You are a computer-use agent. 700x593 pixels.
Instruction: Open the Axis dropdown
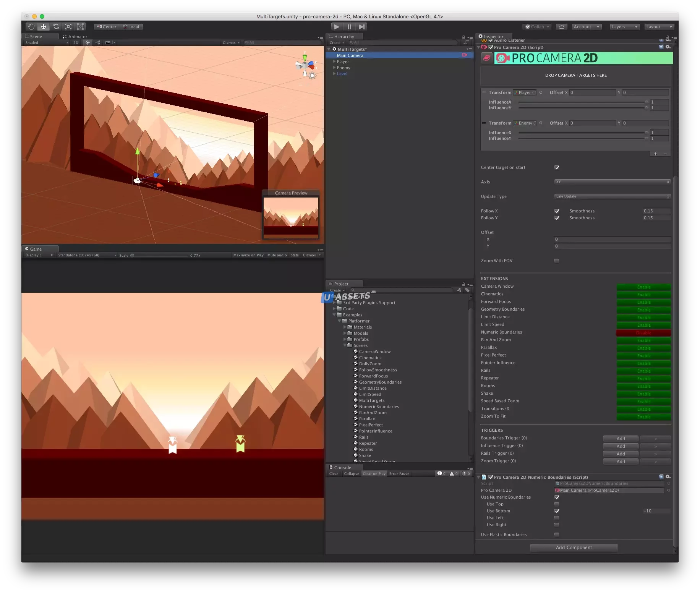[x=612, y=182]
